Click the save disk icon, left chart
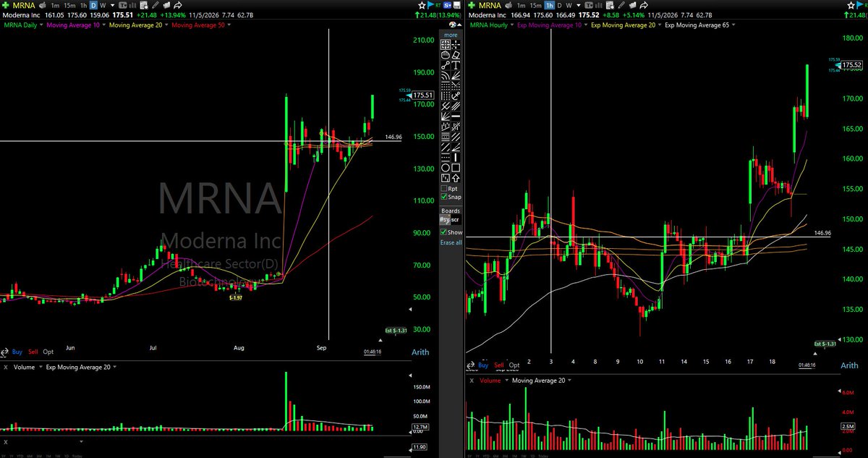868x458 pixels. click(x=457, y=5)
